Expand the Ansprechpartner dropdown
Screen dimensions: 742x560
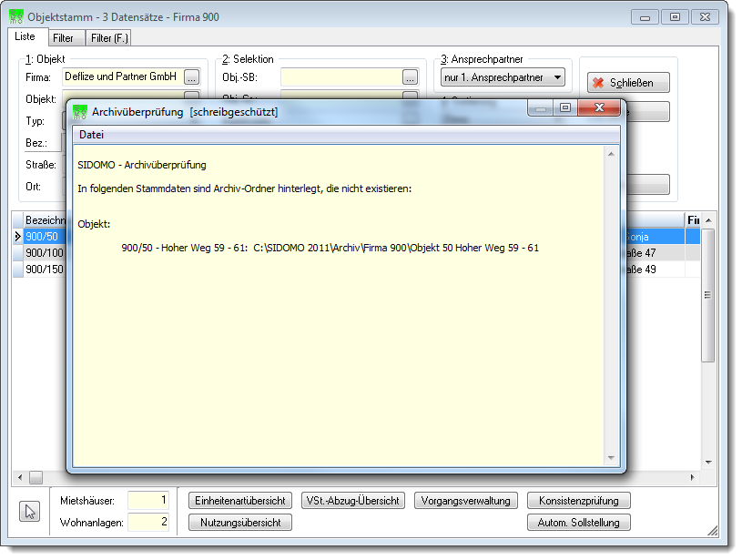(x=557, y=77)
